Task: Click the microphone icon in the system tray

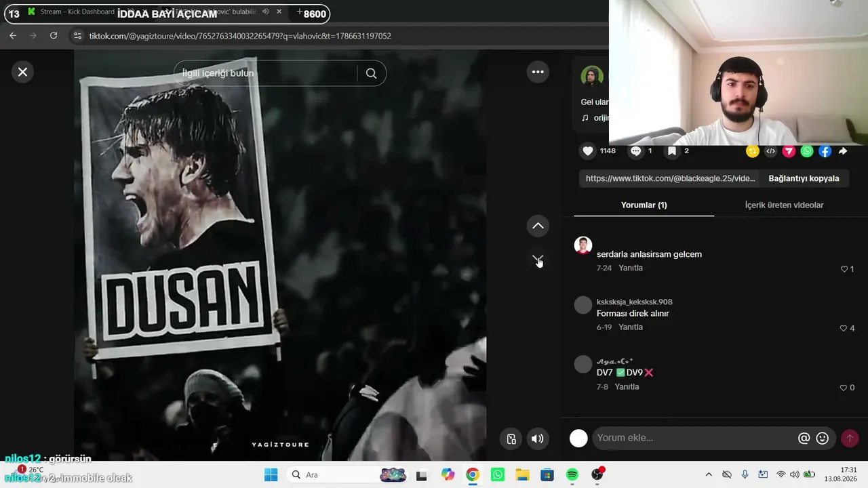Action: 745,474
